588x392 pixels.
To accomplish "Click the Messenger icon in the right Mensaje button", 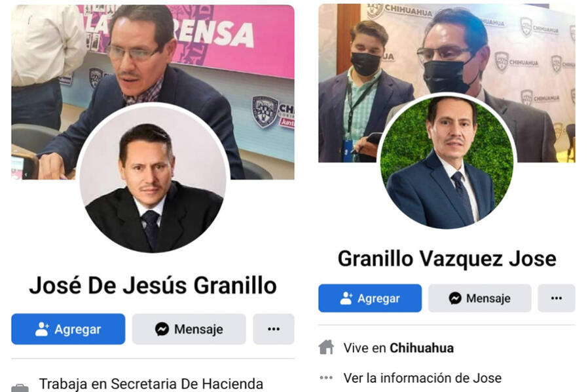I will point(455,298).
